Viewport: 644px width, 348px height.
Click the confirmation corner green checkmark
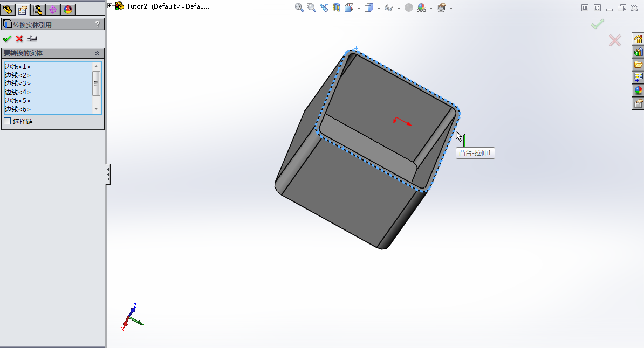[x=597, y=24]
